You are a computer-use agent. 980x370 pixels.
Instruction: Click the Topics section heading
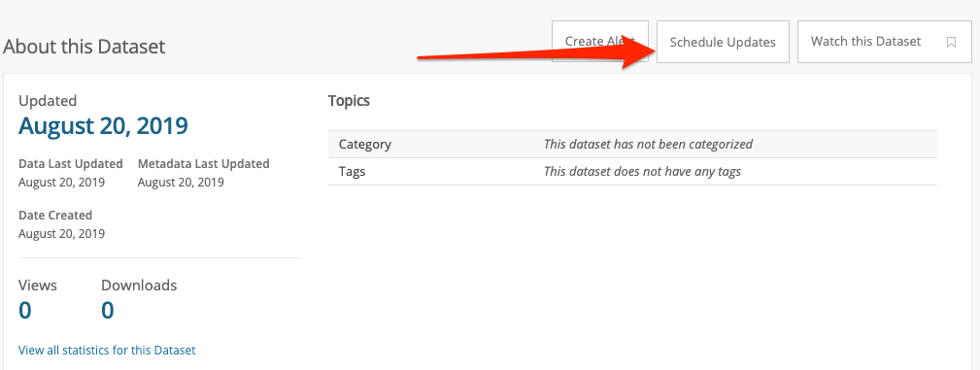click(349, 100)
